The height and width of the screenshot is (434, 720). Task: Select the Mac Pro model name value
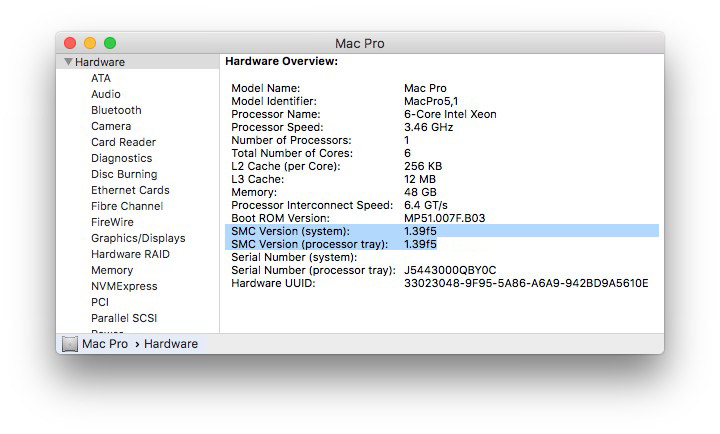click(425, 88)
